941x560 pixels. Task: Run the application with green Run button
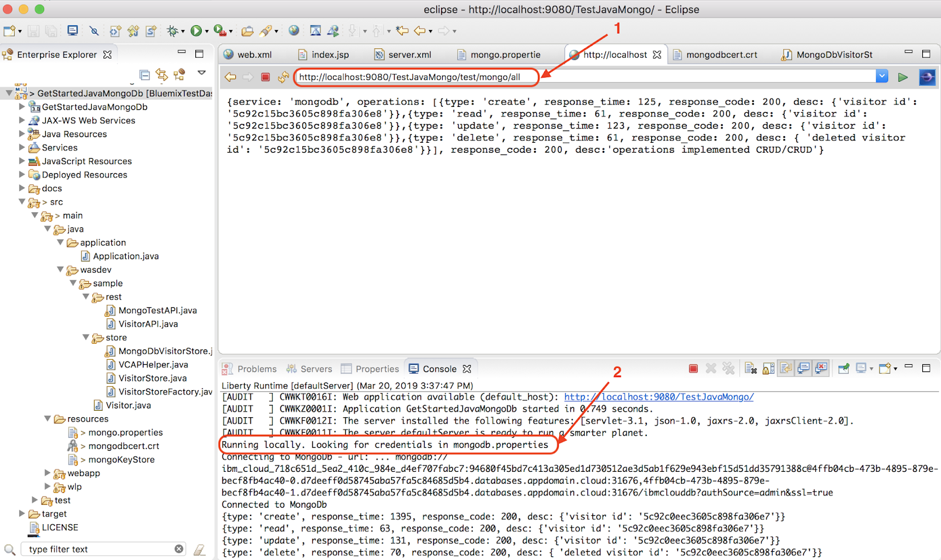pyautogui.click(x=196, y=31)
